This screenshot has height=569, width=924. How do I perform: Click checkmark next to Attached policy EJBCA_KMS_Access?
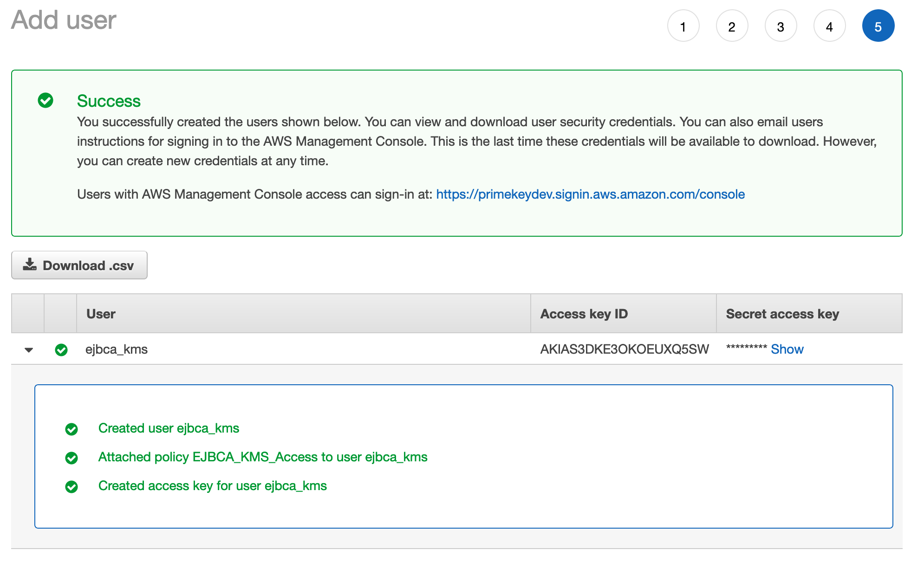72,458
